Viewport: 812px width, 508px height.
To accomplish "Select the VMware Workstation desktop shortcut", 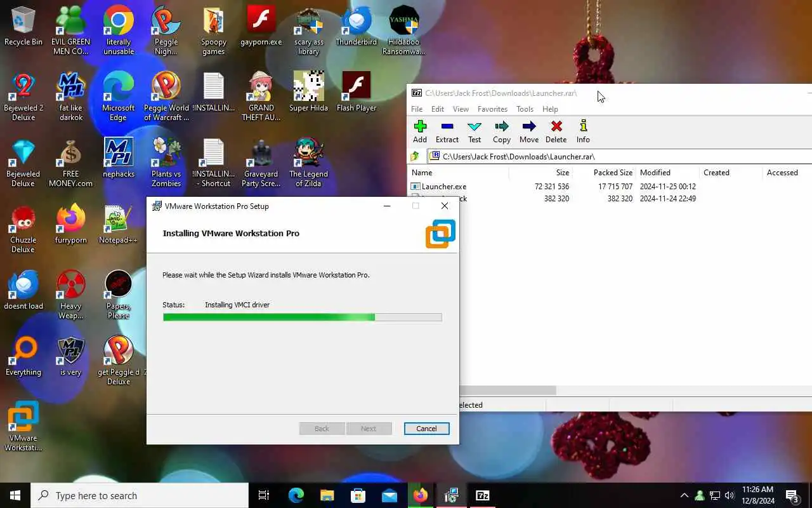I will [x=23, y=426].
